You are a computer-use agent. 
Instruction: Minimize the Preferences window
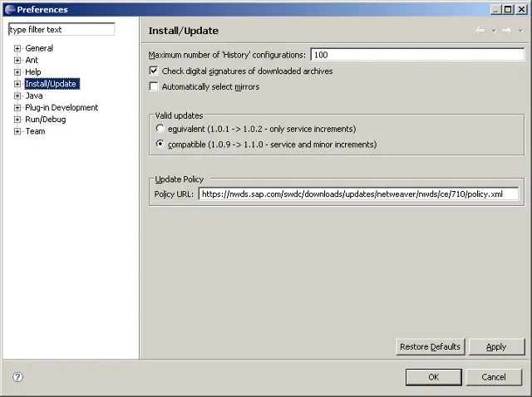click(x=496, y=9)
